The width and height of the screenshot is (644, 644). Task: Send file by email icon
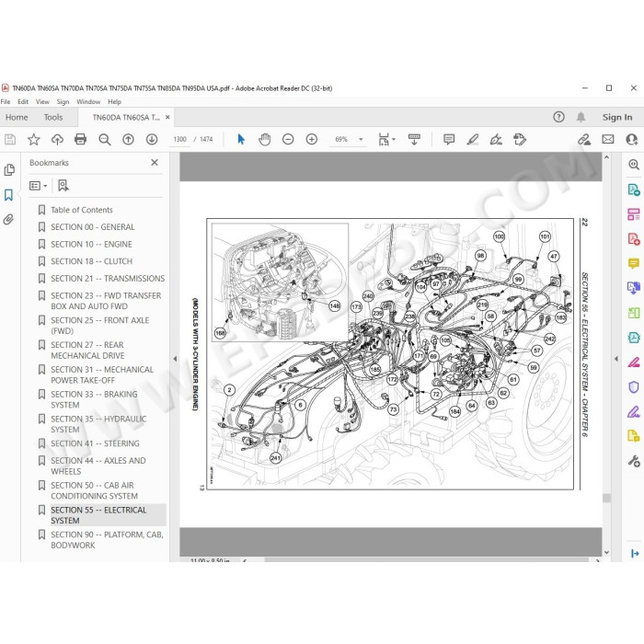tap(608, 139)
